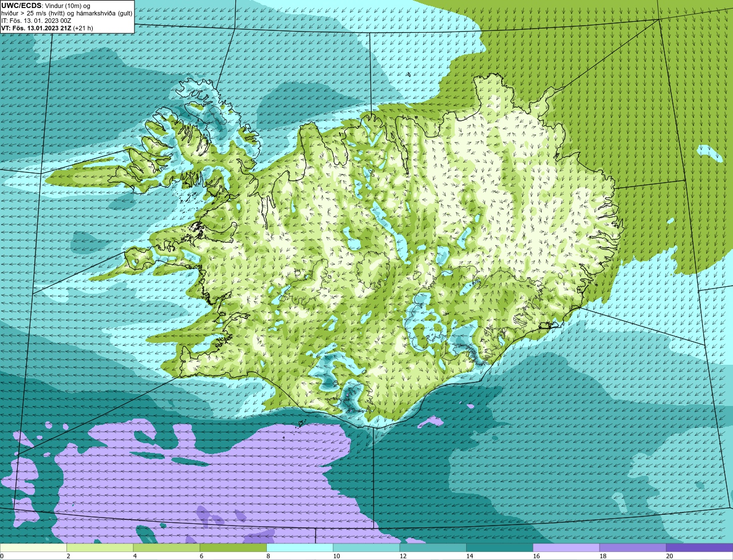Screen dimensions: 733x560
Task: Click the '12' legend scale label
Action: [x=403, y=556]
